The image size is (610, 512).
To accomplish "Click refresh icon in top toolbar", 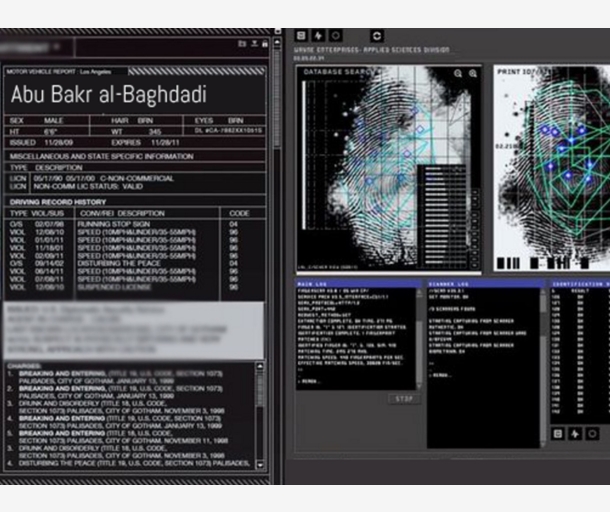I will [377, 35].
